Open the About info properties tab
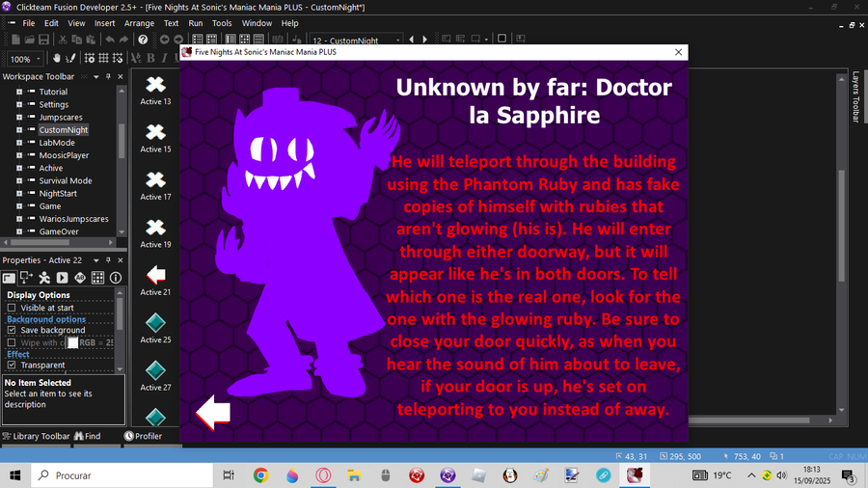Viewport: 868px width, 488px height. click(115, 278)
